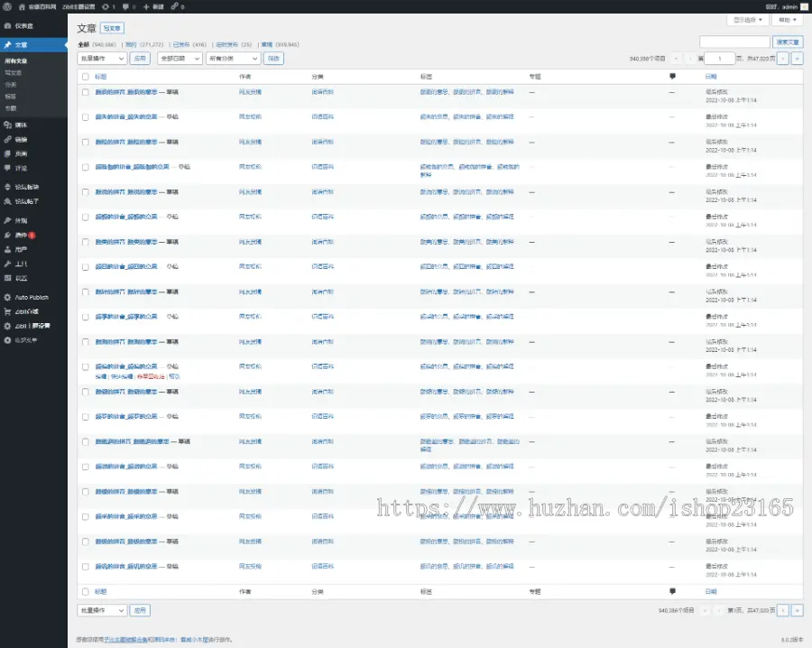The image size is (812, 648).
Task: Filter posts by 定时发布 scheduled status
Action: (226, 44)
